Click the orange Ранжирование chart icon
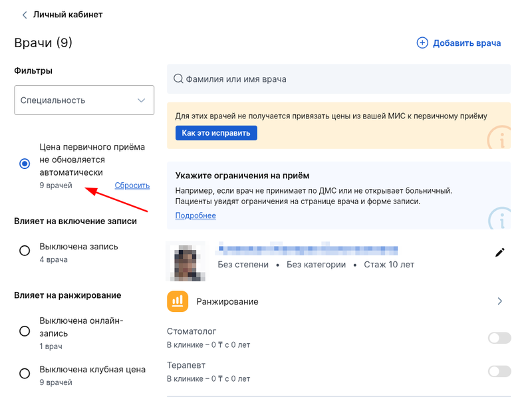Image resolution: width=532 pixels, height=401 pixels. click(178, 301)
